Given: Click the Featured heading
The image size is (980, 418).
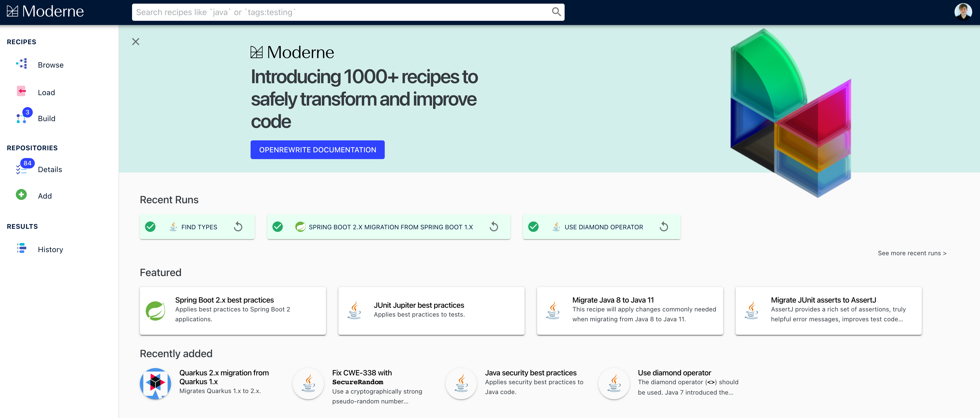Looking at the screenshot, I should [x=161, y=272].
